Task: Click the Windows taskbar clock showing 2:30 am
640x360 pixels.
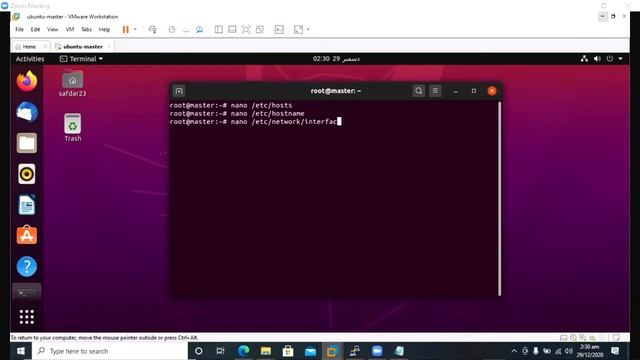Action: 590,351
